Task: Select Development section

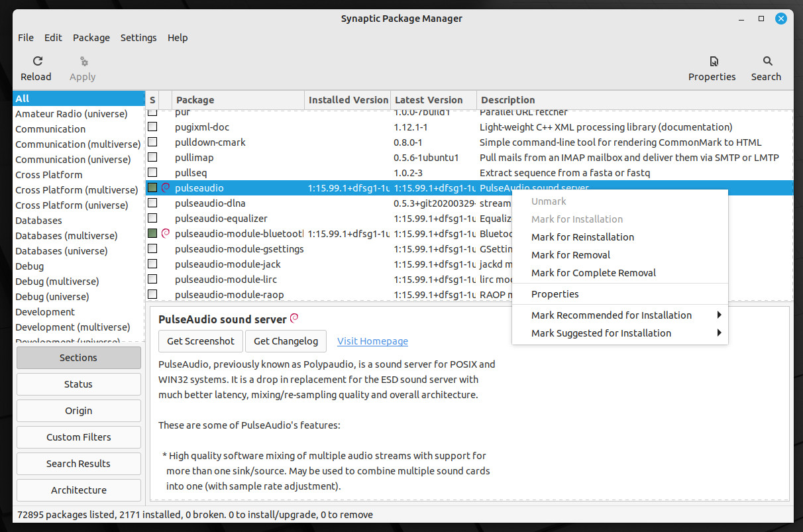Action: coord(78,312)
